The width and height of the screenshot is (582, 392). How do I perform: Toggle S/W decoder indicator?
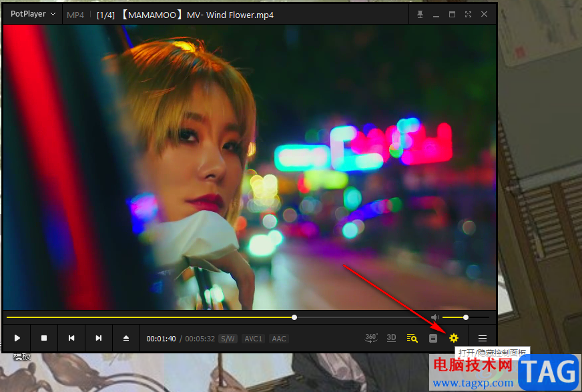[x=228, y=339]
